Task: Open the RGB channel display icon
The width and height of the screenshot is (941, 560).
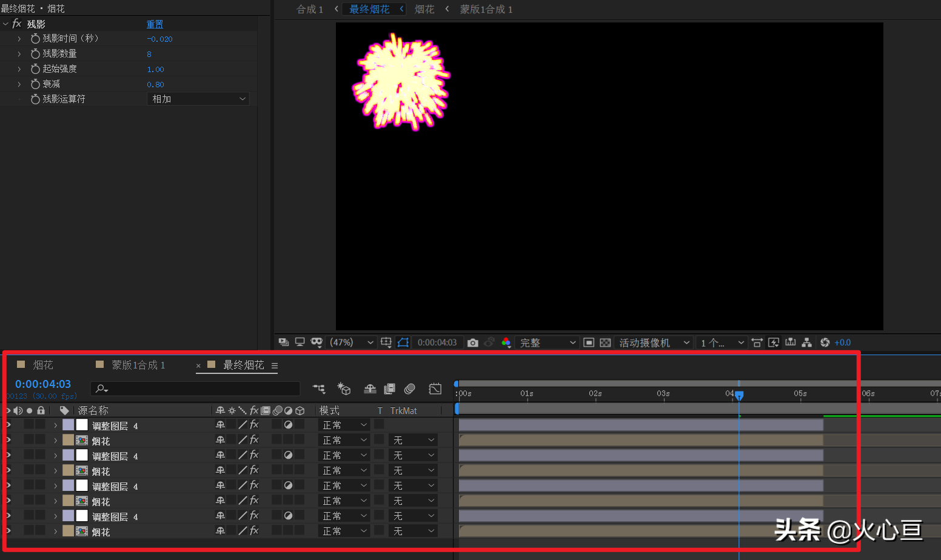Action: (506, 342)
